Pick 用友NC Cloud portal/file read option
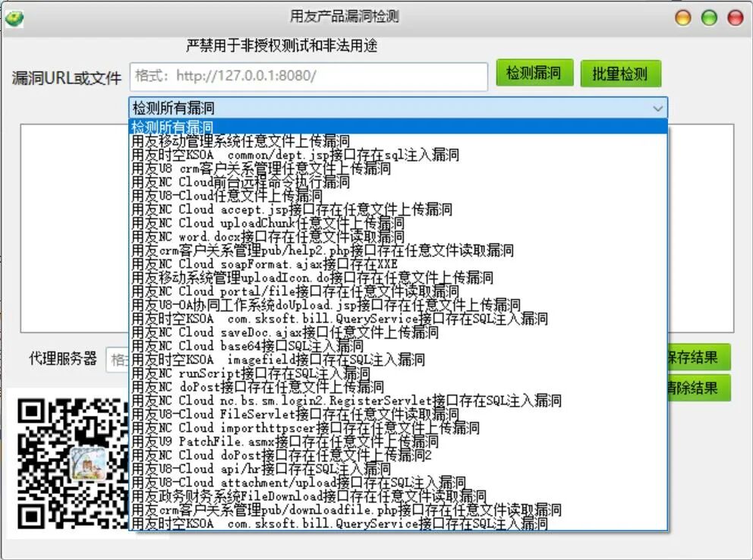Viewport: 753px width, 560px height. [x=398, y=291]
